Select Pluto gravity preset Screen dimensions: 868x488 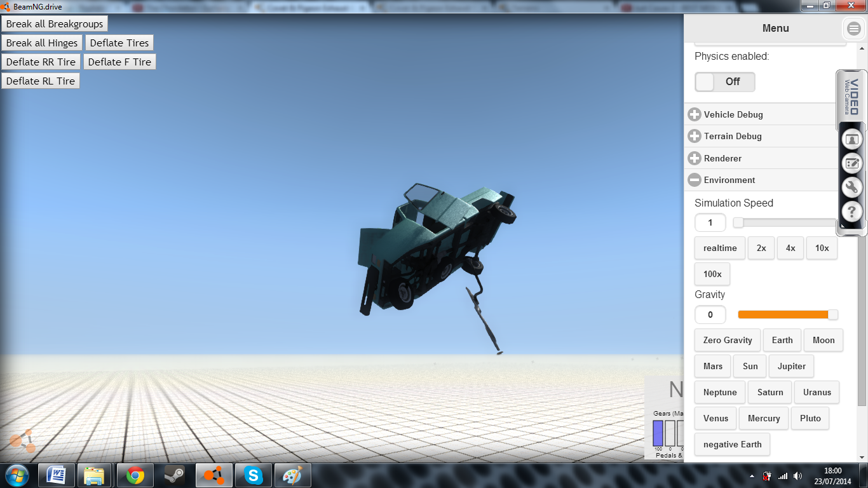click(811, 418)
